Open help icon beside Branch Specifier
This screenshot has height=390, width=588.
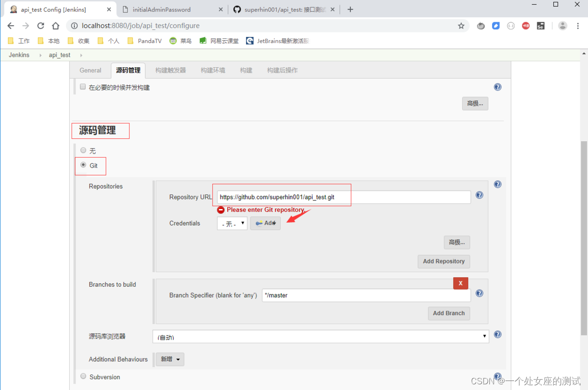(x=479, y=293)
